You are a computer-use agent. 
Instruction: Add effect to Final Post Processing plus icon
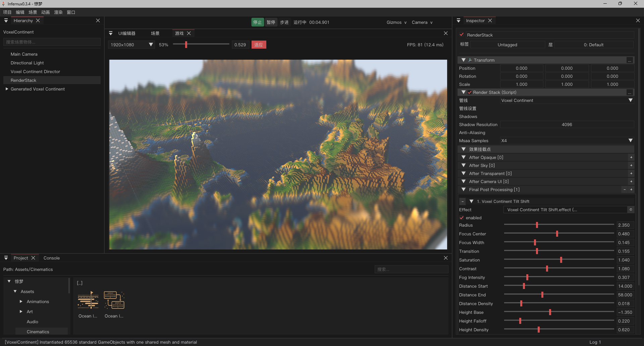[631, 190]
